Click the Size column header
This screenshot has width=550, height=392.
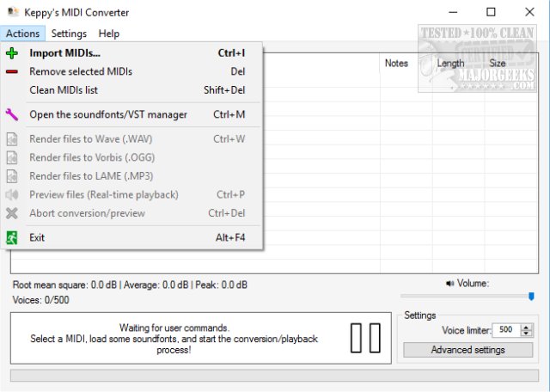[511, 63]
